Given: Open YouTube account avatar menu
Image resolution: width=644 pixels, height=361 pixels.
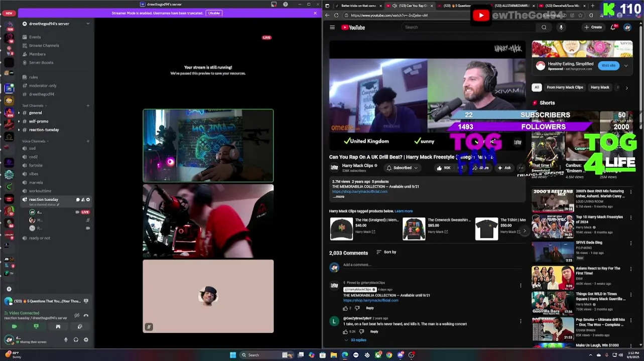Looking at the screenshot, I should 627,27.
